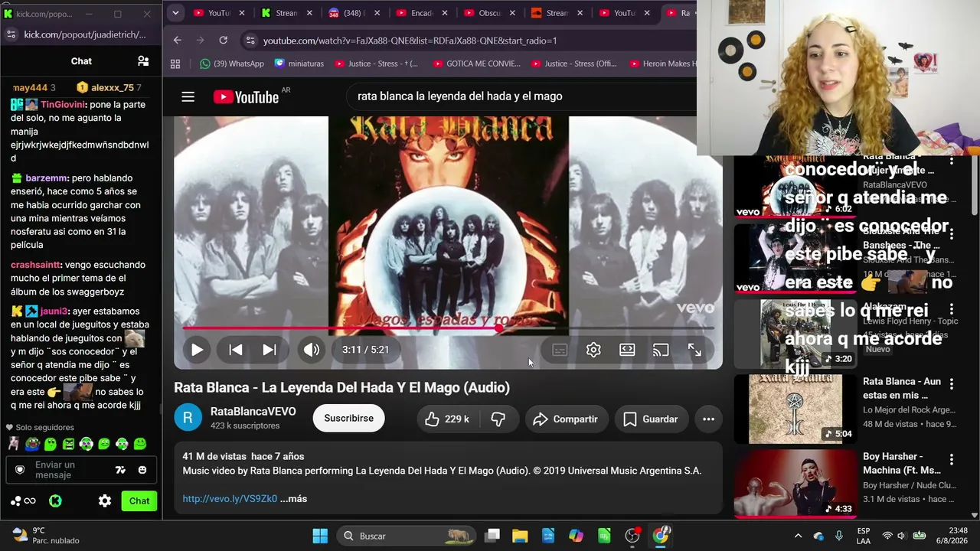Open options for Siouxsie And The Banshees video

coord(952,234)
